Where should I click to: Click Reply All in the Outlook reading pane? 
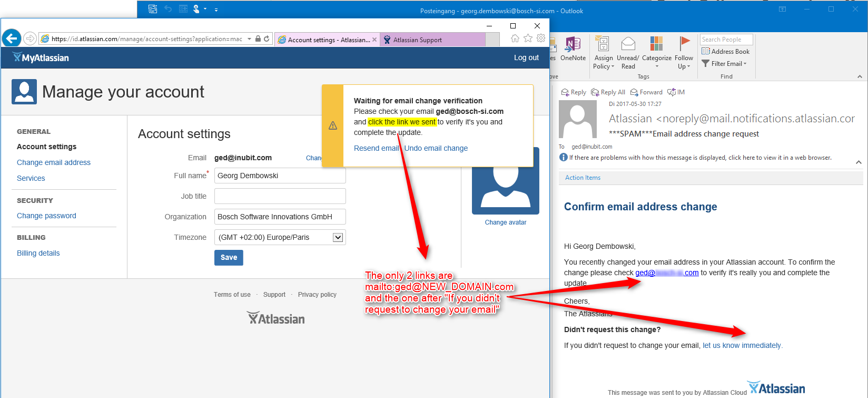pyautogui.click(x=608, y=92)
